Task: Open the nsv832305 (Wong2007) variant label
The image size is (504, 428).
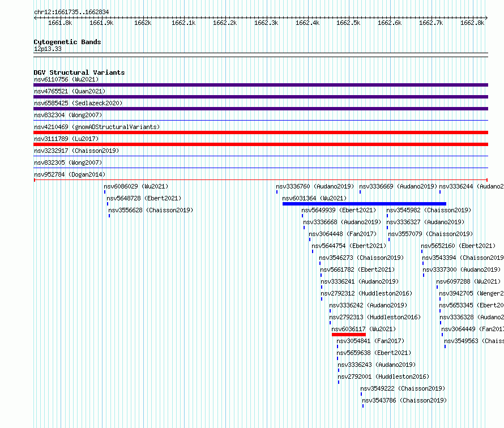Action: (x=68, y=162)
